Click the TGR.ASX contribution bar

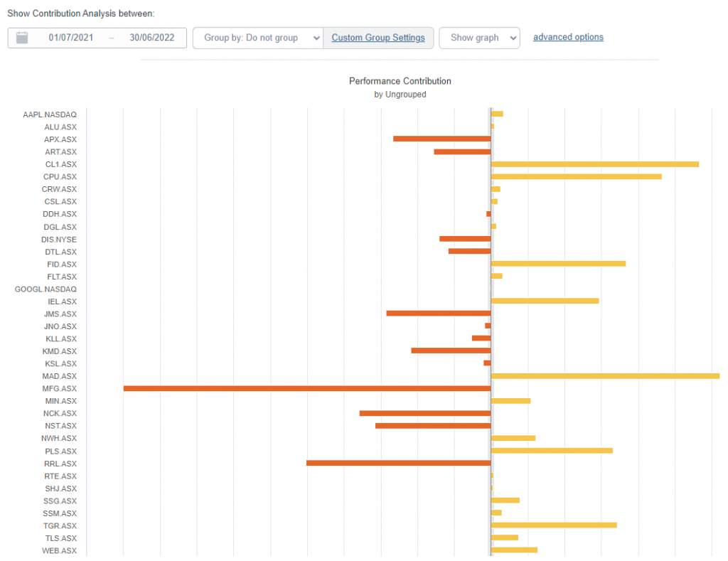pos(554,525)
